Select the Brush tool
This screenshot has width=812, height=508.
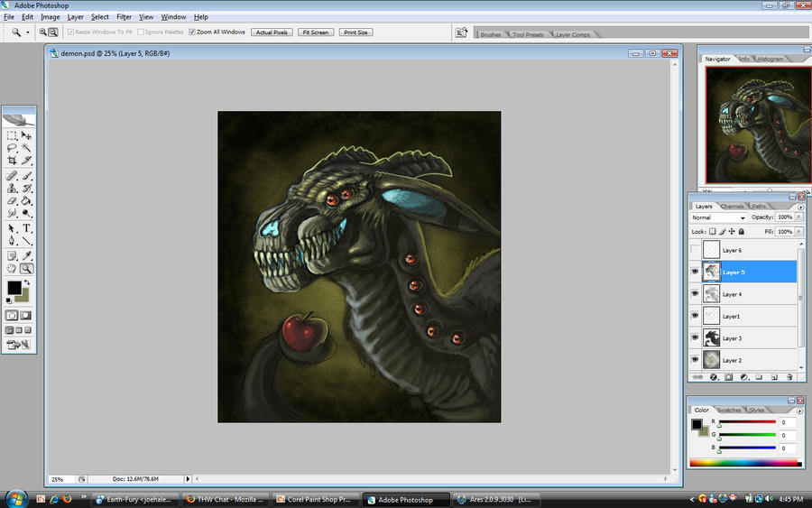point(26,176)
